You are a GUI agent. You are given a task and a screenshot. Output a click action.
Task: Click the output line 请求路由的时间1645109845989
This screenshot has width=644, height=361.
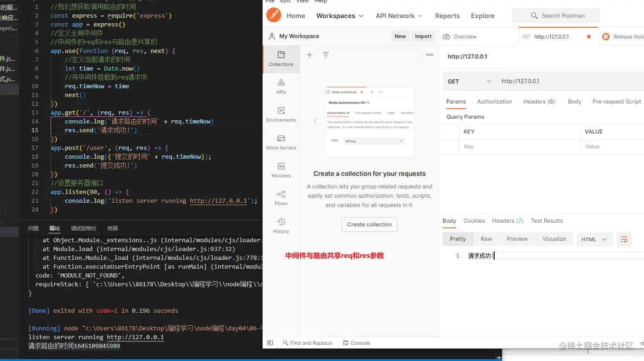[x=74, y=346]
